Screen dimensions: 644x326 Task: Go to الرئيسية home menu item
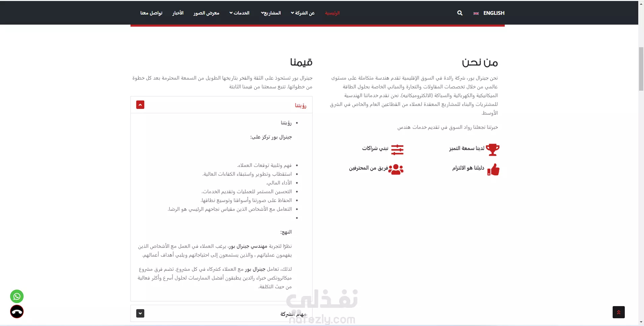click(x=332, y=13)
